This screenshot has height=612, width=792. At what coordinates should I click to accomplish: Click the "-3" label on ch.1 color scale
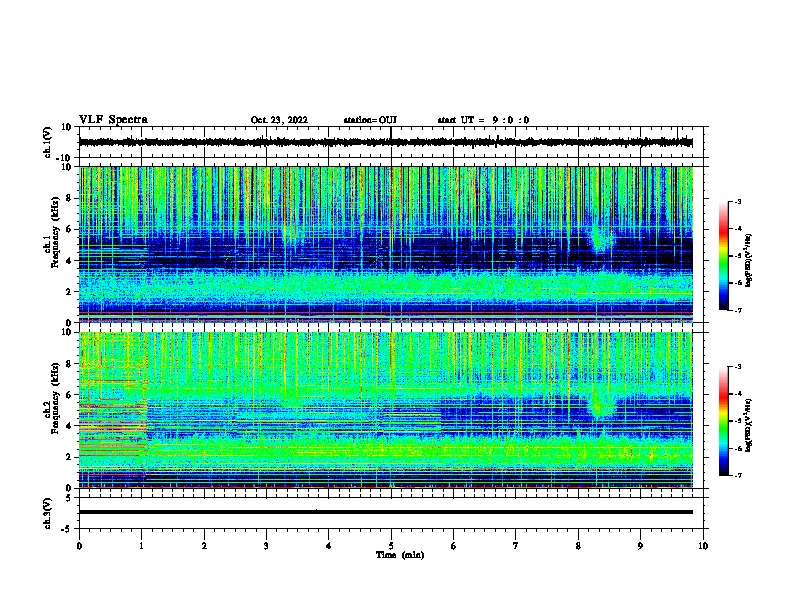[x=737, y=202]
